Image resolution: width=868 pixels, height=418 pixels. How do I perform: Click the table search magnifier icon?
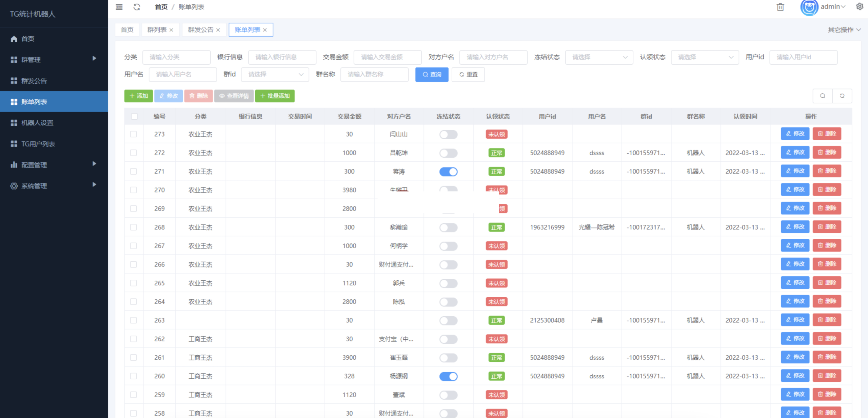[823, 96]
